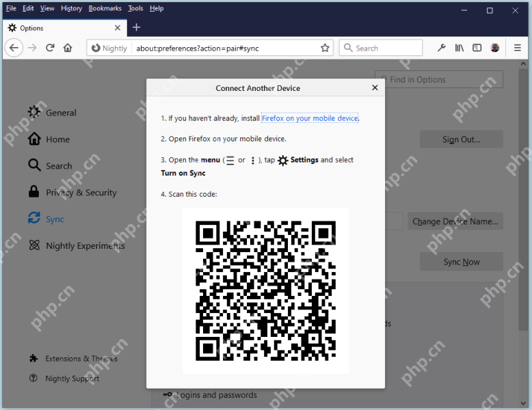The image size is (532, 410).
Task: Close the Options tab
Action: click(x=118, y=28)
